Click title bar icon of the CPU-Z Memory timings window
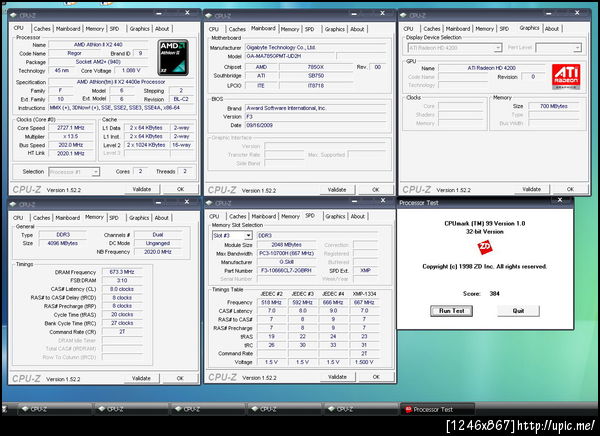Image resolution: width=600 pixels, height=436 pixels. point(13,204)
